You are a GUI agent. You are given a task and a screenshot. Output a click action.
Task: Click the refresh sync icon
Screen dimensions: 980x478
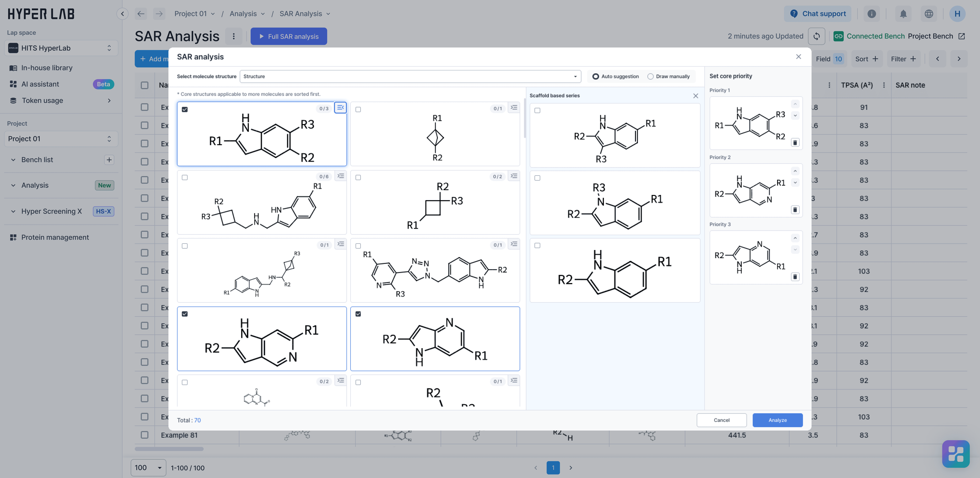(x=816, y=36)
